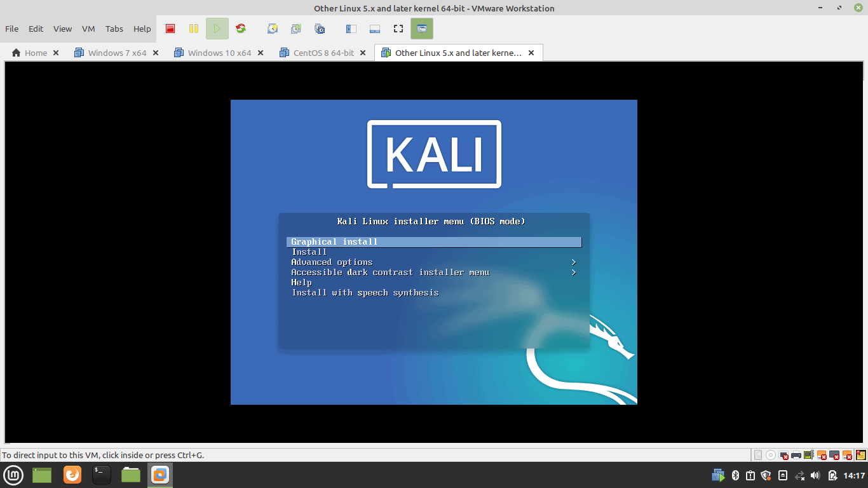
Task: Click the VMware tray icon in system tray
Action: [719, 475]
